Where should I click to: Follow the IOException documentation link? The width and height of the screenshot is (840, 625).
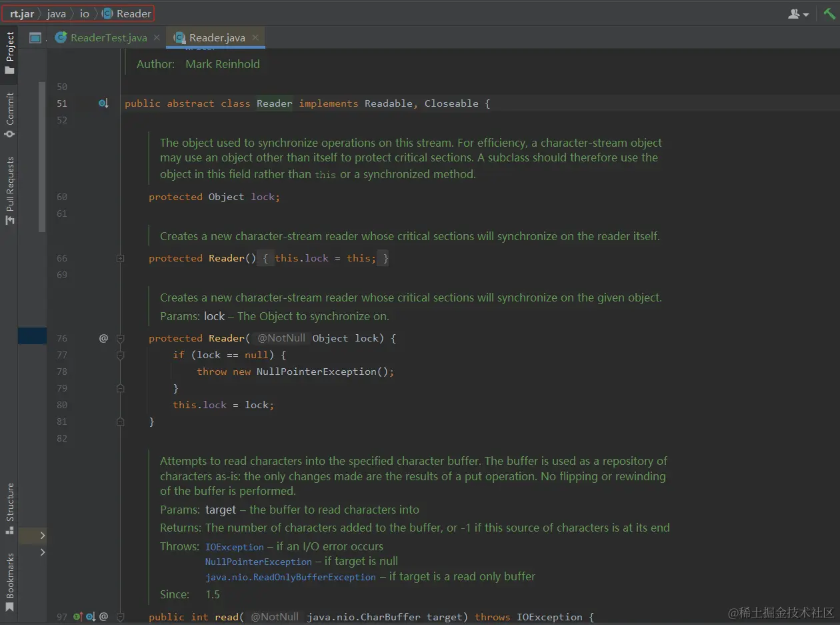[235, 547]
